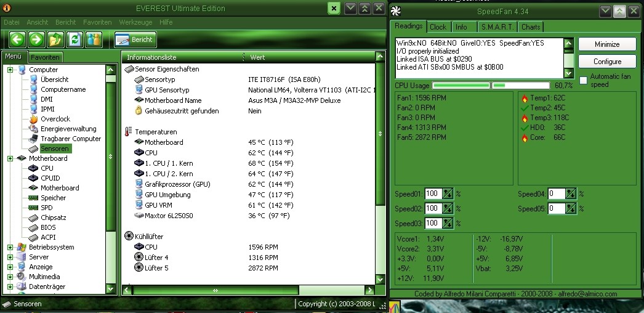This screenshot has width=644, height=313.
Task: Expand the Server tree node
Action: tap(10, 257)
